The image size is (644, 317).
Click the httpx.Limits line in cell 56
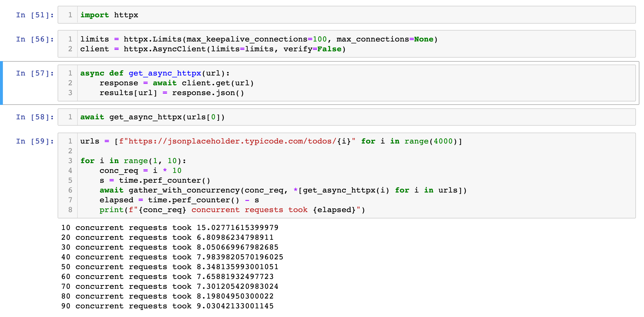point(259,39)
